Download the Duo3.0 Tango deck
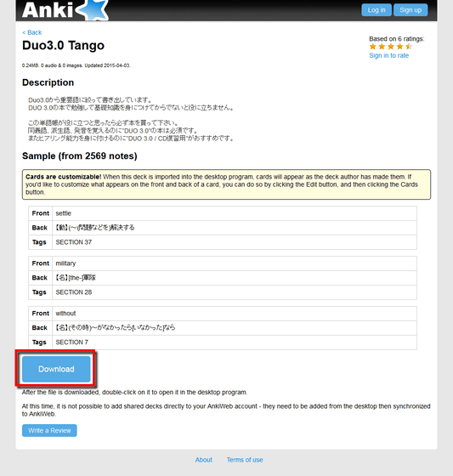 (56, 369)
